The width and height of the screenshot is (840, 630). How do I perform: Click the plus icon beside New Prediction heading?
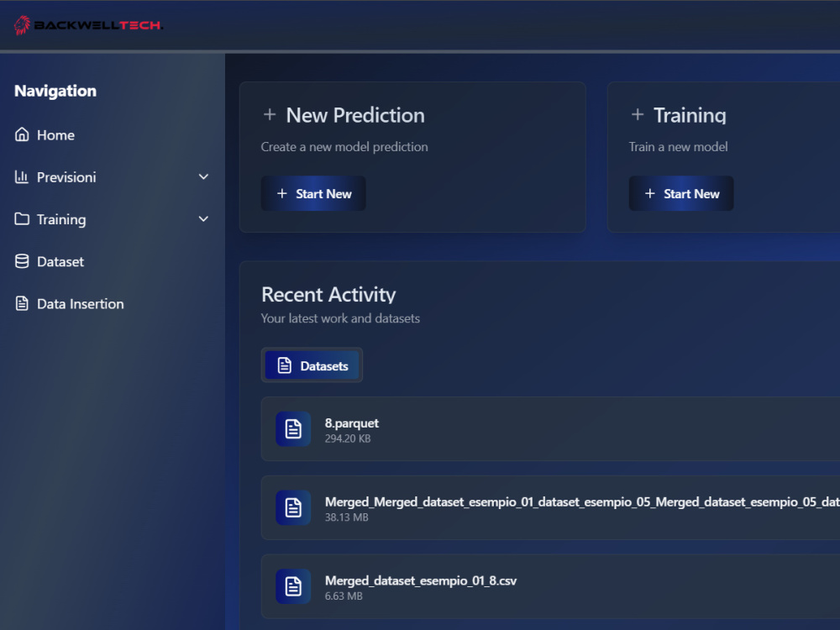(x=270, y=114)
